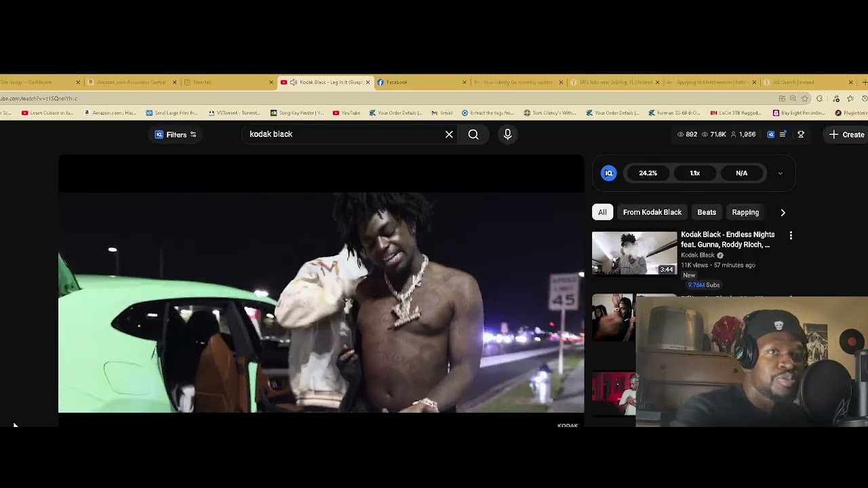
Task: Open 'Extract the tags fro...' bookmark
Action: coord(488,113)
